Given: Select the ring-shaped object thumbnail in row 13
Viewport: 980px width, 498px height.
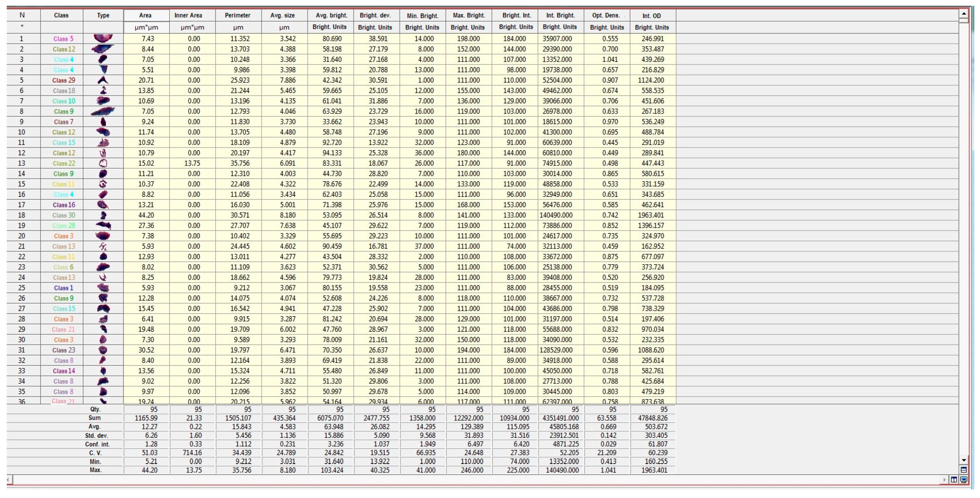Looking at the screenshot, I should click(103, 163).
